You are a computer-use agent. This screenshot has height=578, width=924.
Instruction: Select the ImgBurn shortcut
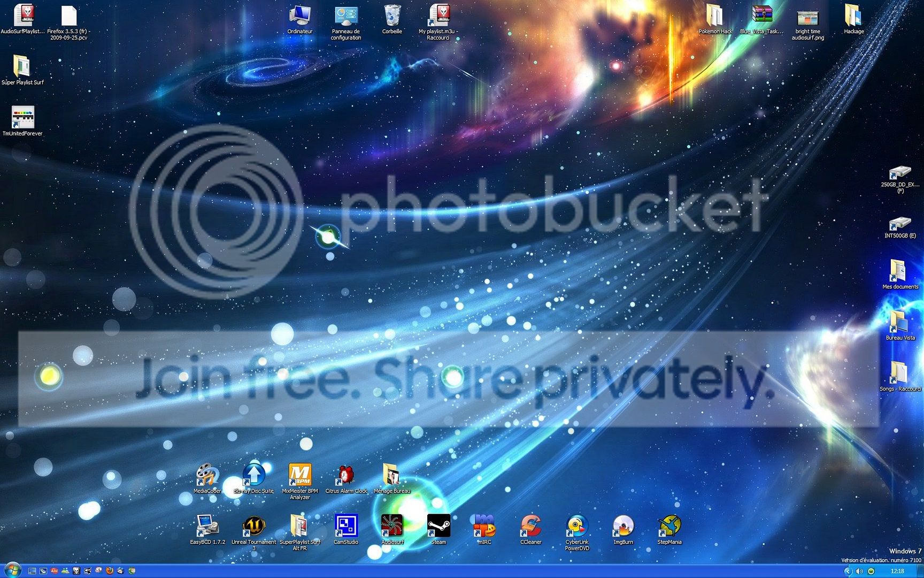click(623, 530)
